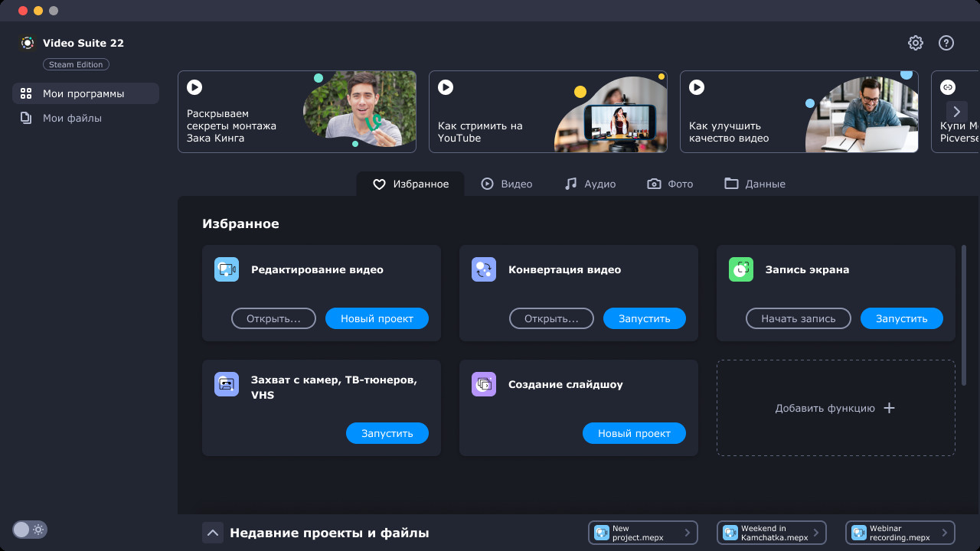Open the How to stream on YouTube banner
The width and height of the screenshot is (980, 551).
pos(547,112)
